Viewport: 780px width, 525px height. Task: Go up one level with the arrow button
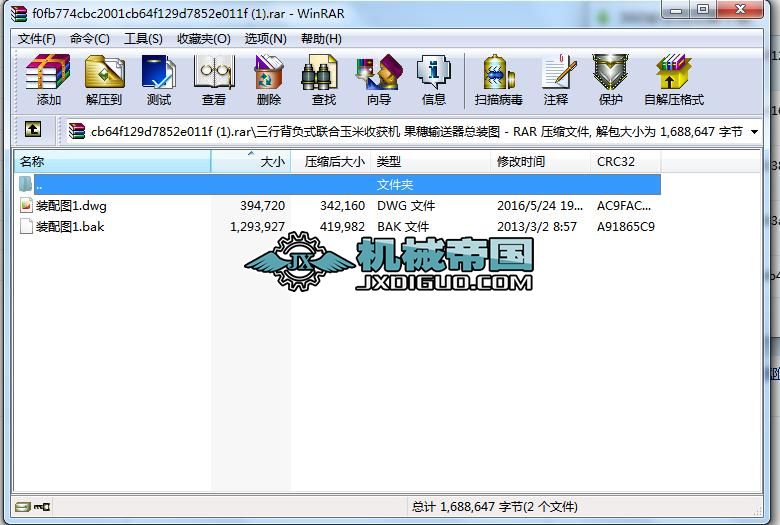point(33,130)
